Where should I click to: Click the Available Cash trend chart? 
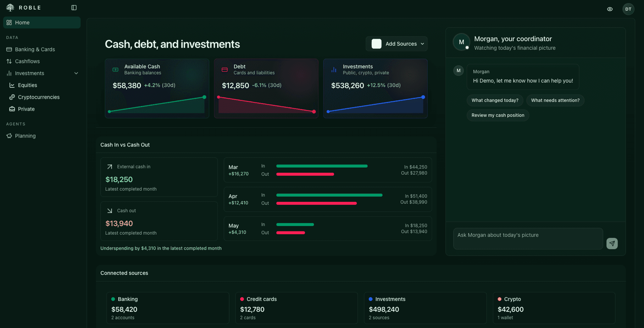pos(157,104)
